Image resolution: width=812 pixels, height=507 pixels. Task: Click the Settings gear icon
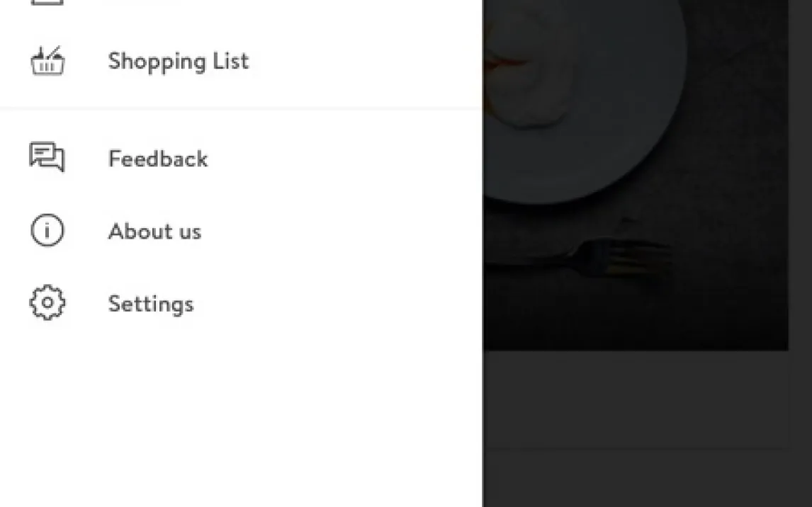click(x=47, y=303)
